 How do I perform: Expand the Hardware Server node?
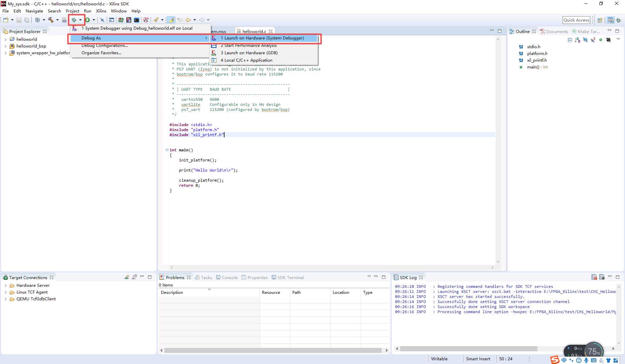pos(5,285)
